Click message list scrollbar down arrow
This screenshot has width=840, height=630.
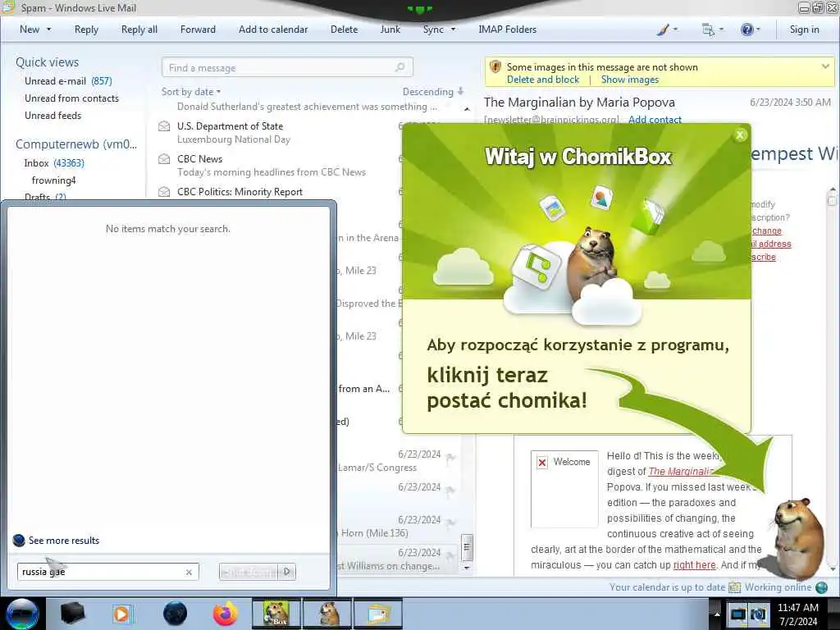tap(467, 568)
